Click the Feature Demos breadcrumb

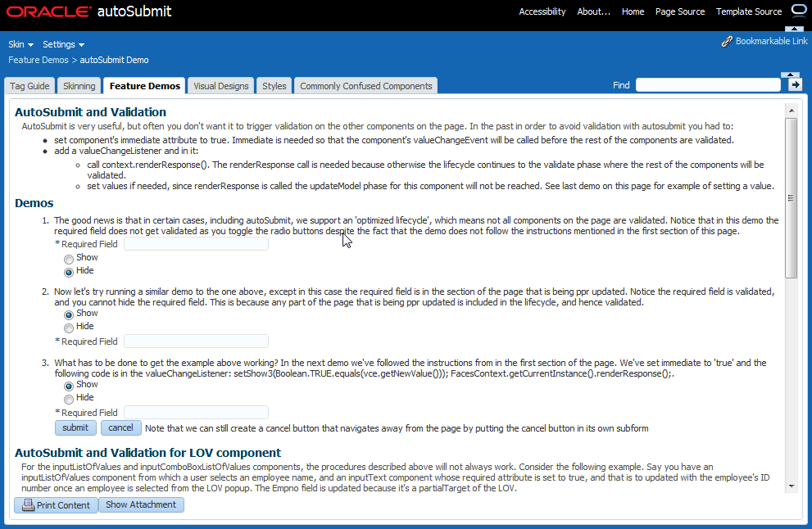[39, 60]
